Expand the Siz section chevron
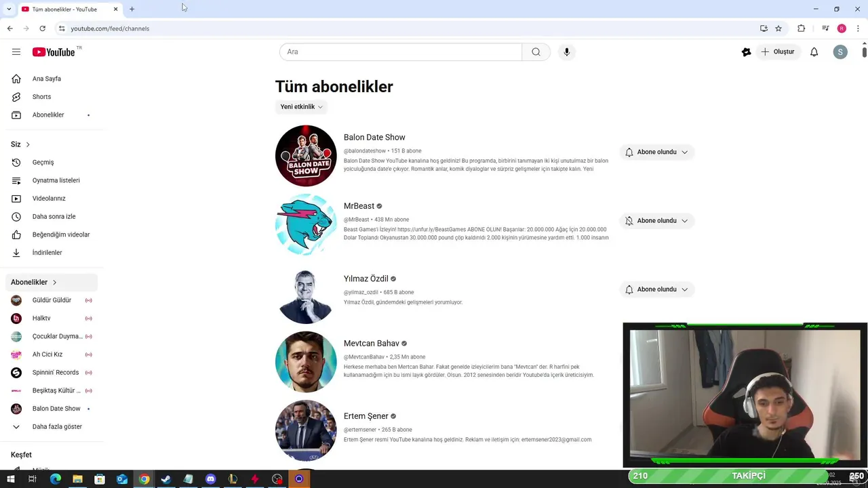 (x=28, y=144)
